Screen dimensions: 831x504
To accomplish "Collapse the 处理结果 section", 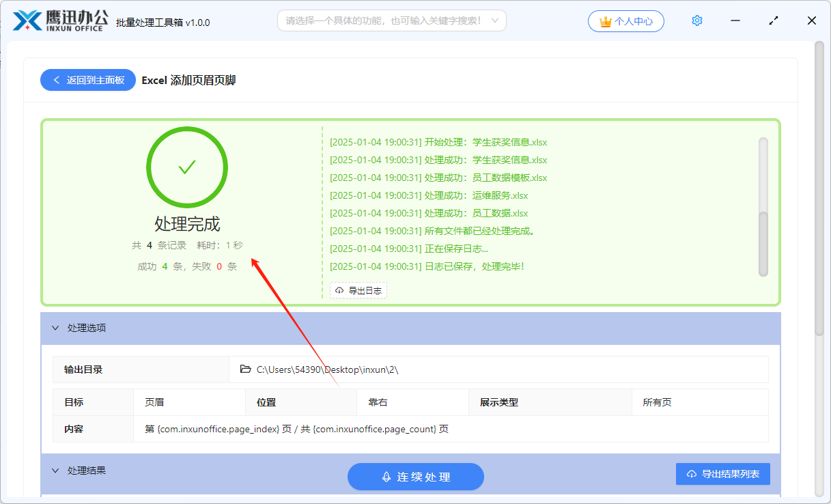I will click(56, 471).
